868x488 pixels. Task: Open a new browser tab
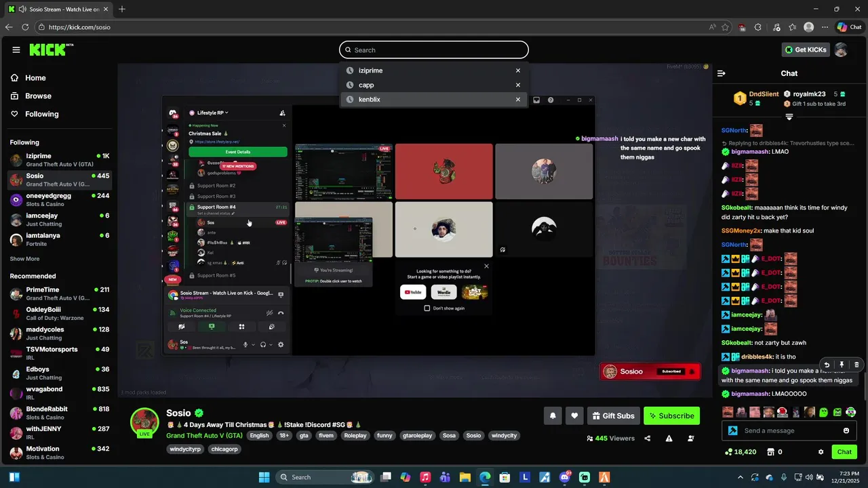coord(122,9)
